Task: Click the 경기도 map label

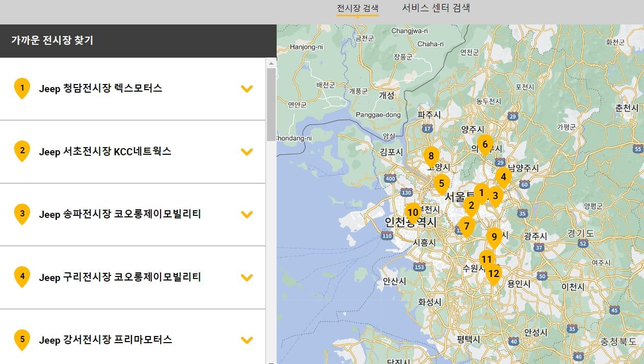Action: 581,233
